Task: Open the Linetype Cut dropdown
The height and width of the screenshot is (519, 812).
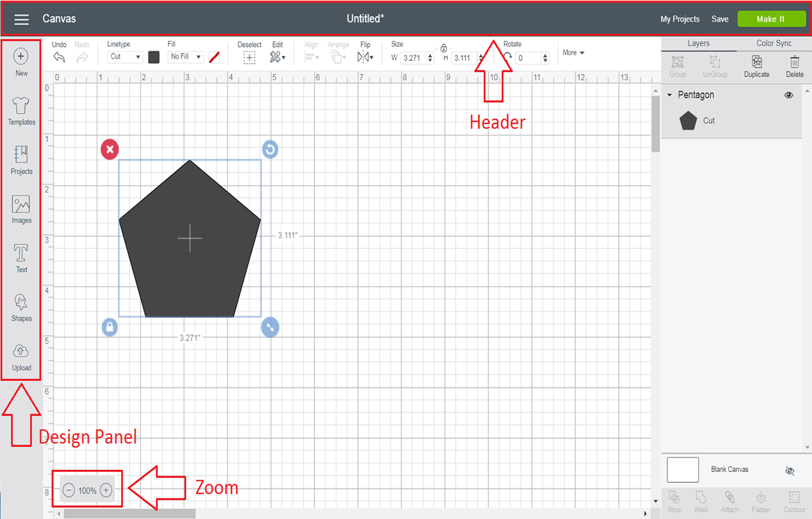Action: point(125,57)
